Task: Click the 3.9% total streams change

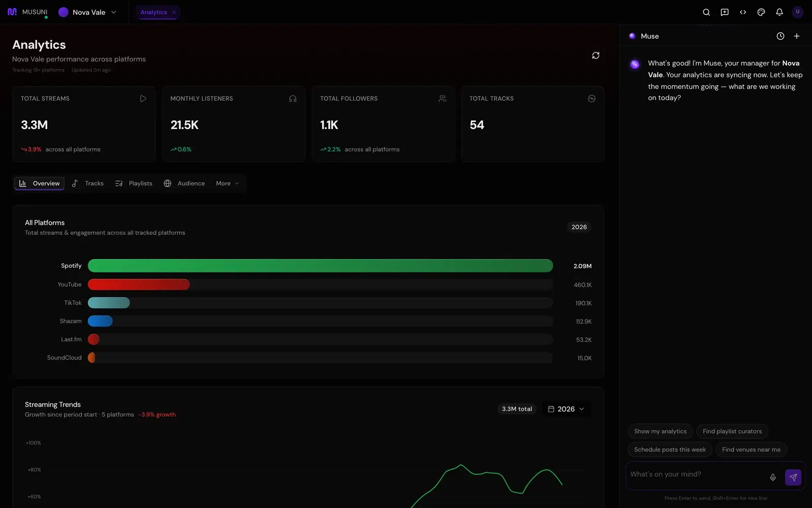Action: [31, 149]
